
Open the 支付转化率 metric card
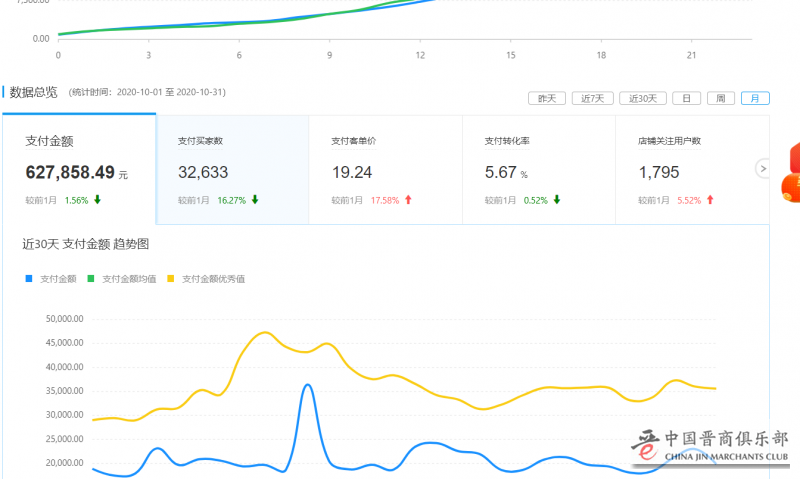(539, 170)
